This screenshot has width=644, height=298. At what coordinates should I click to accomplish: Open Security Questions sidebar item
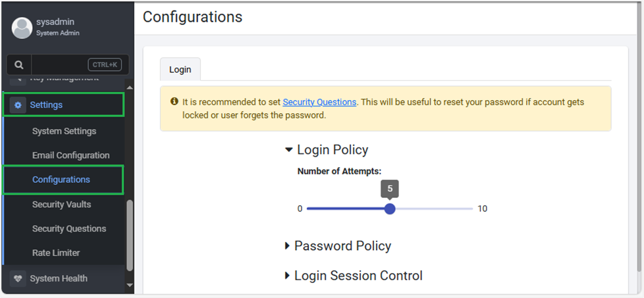[69, 229]
